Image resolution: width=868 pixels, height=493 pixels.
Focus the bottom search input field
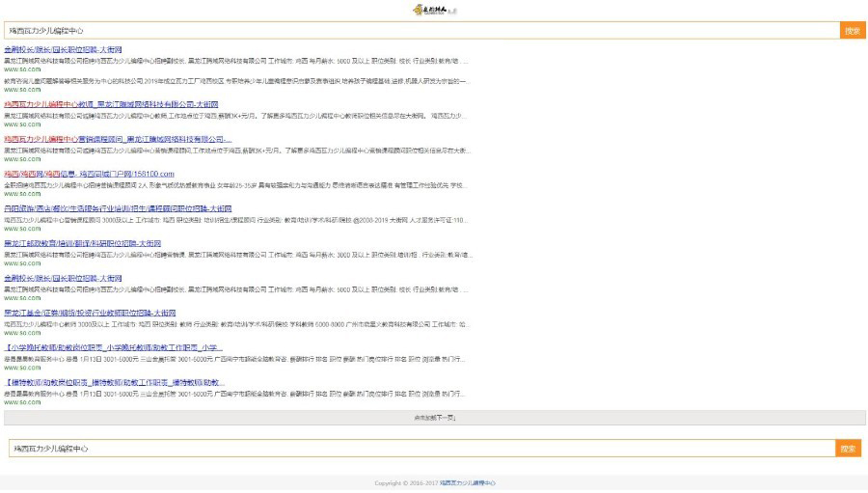click(420, 449)
